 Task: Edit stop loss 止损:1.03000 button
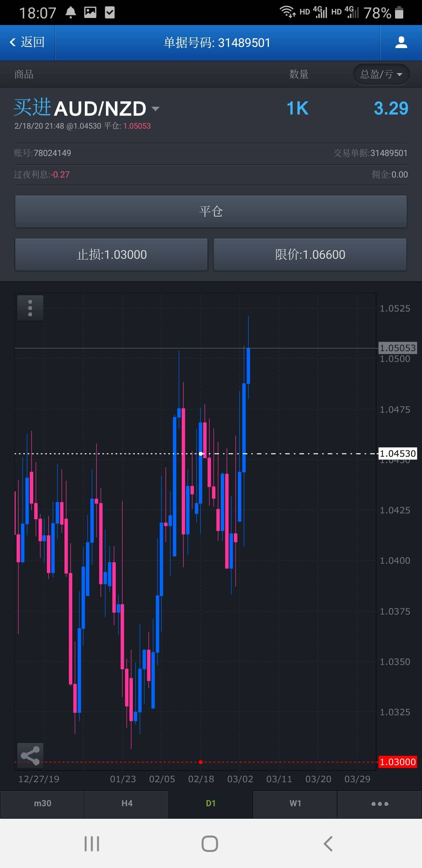(x=111, y=255)
